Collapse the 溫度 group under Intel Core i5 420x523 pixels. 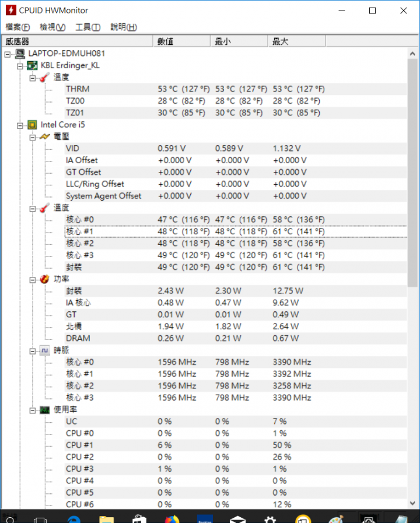point(32,209)
